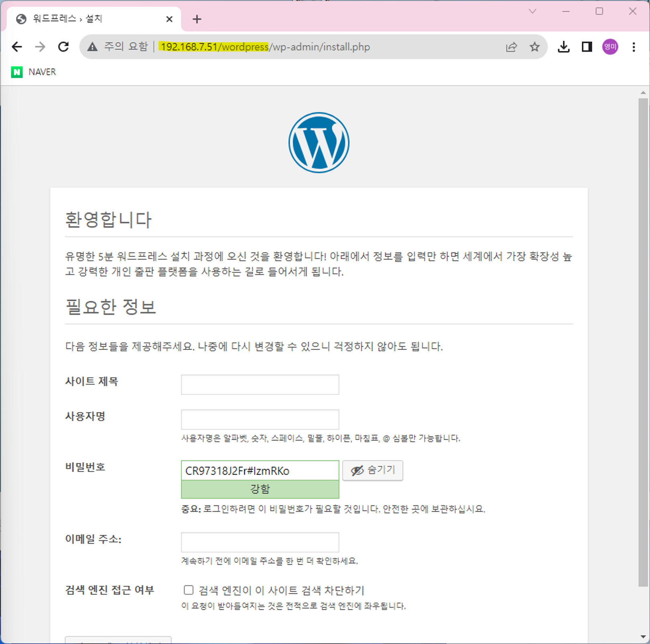Go back to the previous page
The width and height of the screenshot is (650, 644).
tap(17, 47)
